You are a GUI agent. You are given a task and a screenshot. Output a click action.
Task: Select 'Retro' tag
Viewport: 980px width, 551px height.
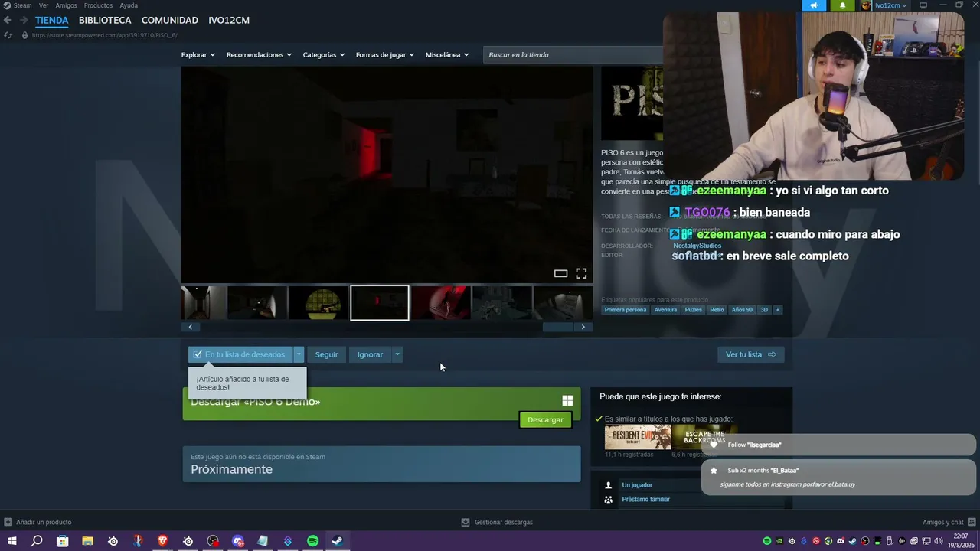pos(717,310)
